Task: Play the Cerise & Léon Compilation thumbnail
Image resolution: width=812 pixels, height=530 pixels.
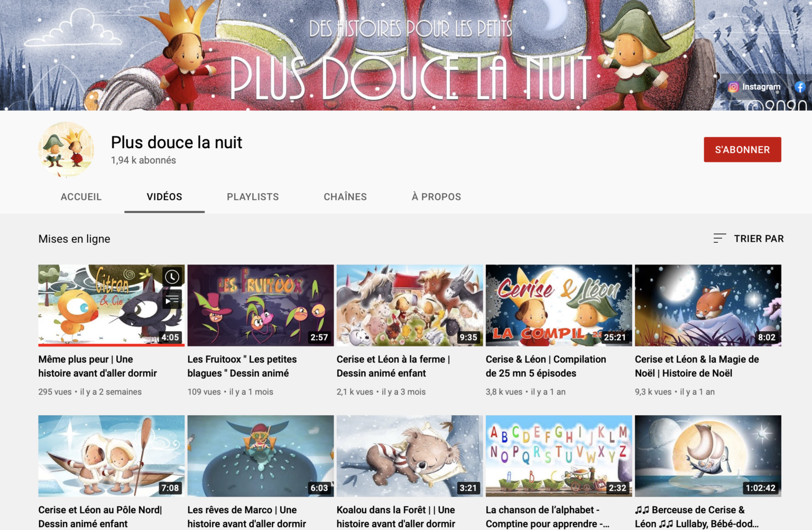Action: 559,305
